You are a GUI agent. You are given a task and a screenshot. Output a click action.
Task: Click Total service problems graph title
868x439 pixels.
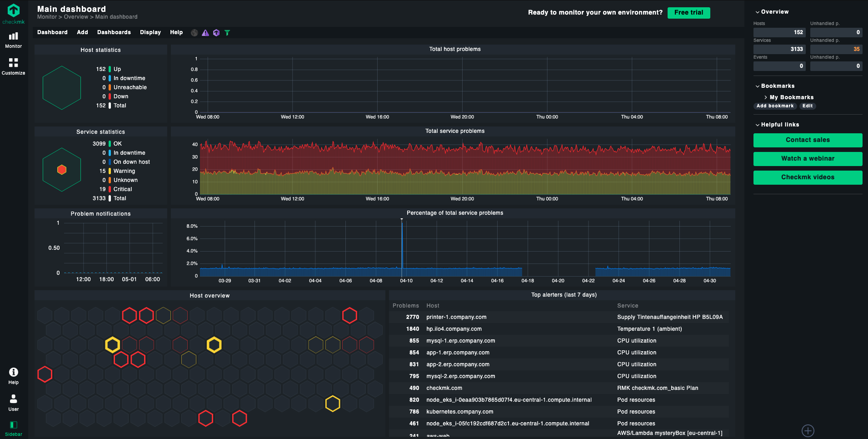click(455, 131)
